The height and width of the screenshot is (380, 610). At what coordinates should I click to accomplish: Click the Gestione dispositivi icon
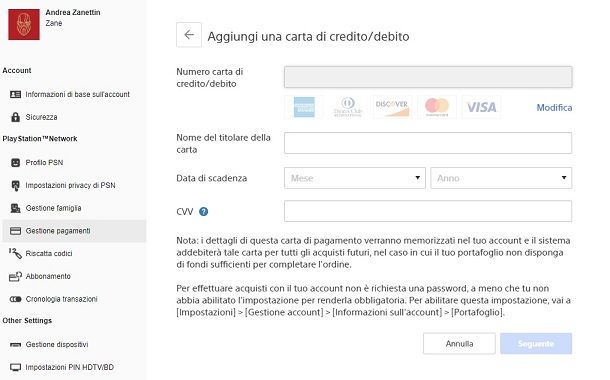15,345
